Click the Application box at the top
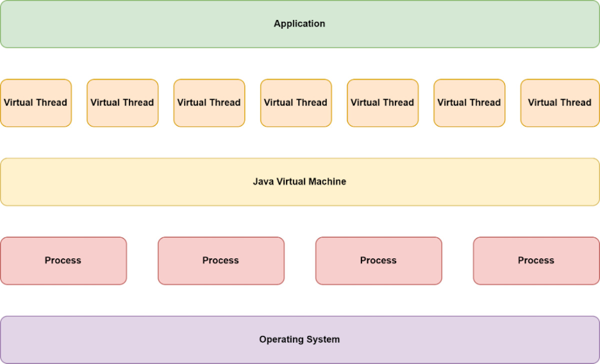 coord(299,23)
